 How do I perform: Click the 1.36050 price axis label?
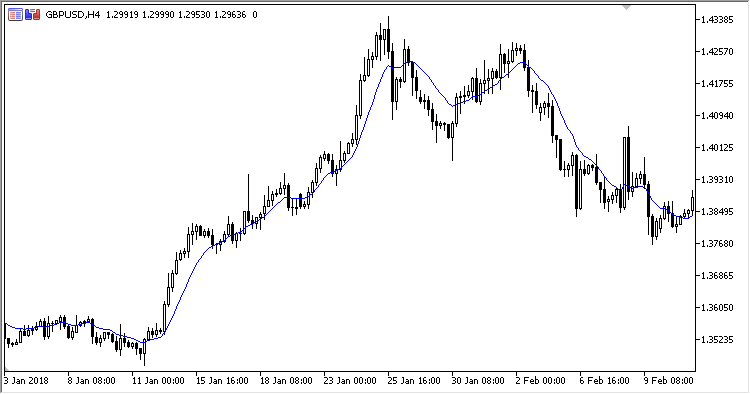click(717, 308)
